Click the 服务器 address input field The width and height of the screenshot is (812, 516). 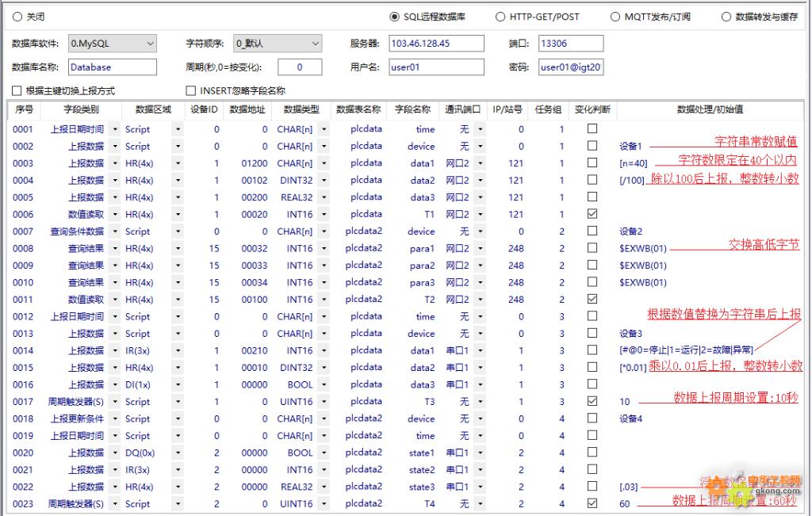coord(437,44)
